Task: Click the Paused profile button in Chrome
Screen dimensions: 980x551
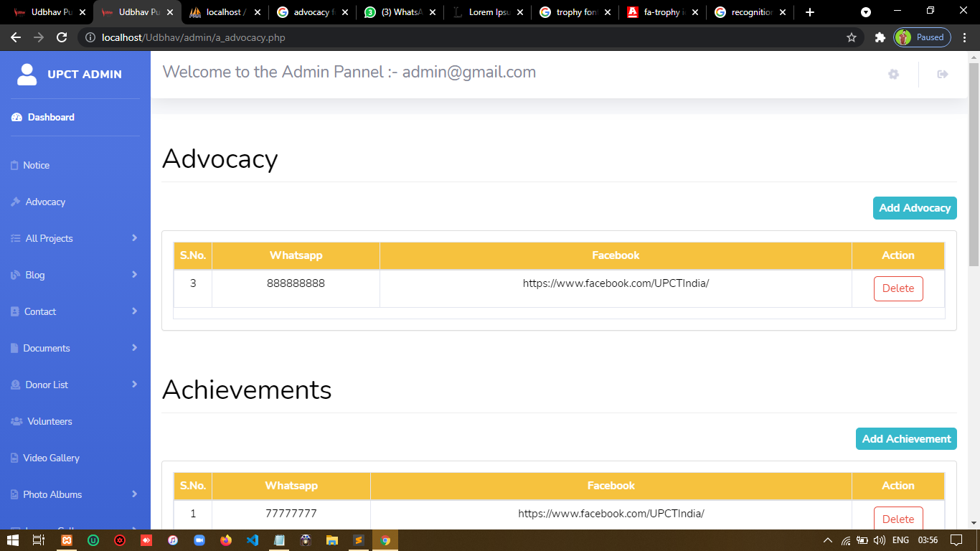Action: tap(923, 37)
